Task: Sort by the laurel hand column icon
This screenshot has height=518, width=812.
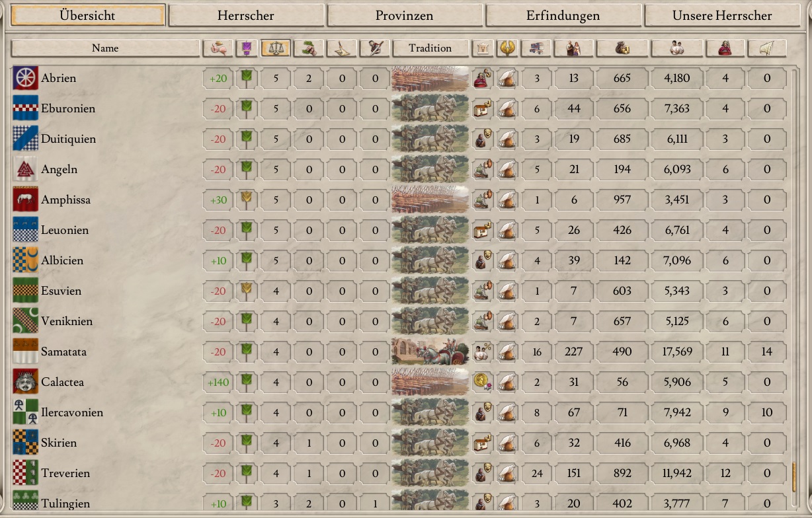Action: click(x=309, y=48)
